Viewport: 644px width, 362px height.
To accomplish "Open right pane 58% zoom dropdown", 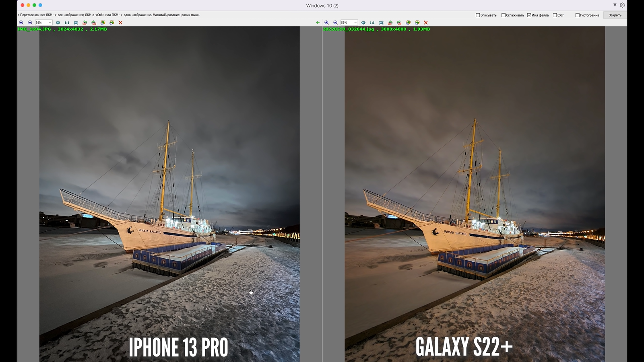I will point(355,23).
